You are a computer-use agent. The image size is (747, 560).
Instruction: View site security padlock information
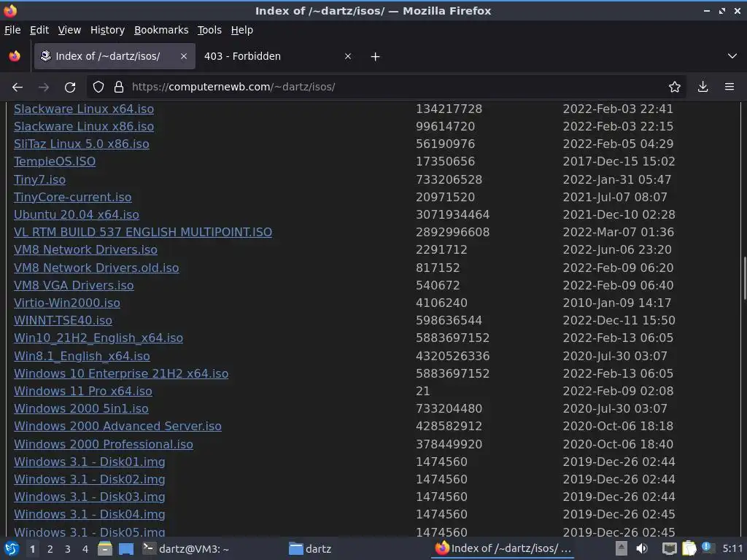tap(119, 87)
